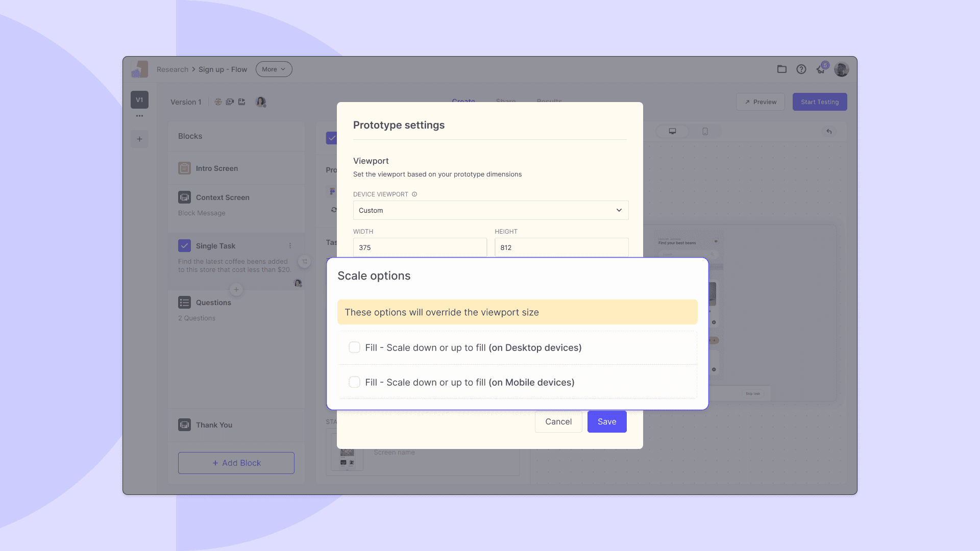The image size is (980, 551).
Task: Click the export icon next to Version 1
Action: [241, 102]
